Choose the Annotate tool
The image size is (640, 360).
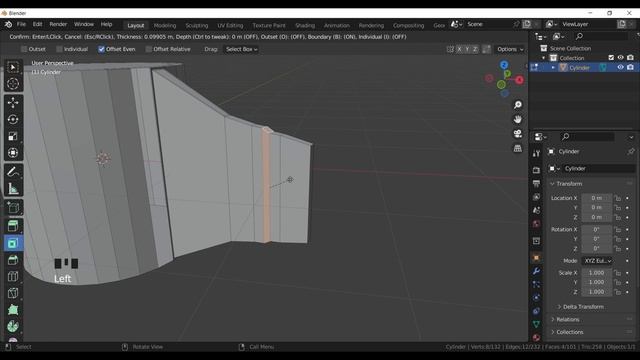(x=13, y=171)
